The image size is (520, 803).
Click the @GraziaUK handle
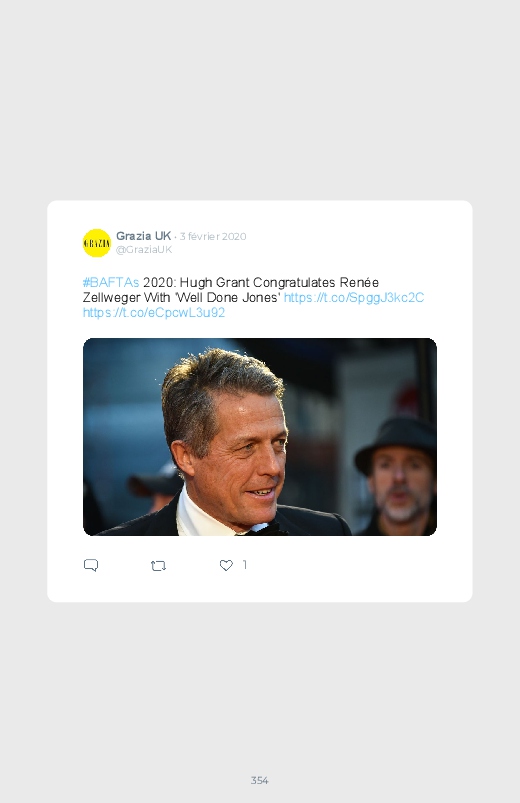(144, 250)
